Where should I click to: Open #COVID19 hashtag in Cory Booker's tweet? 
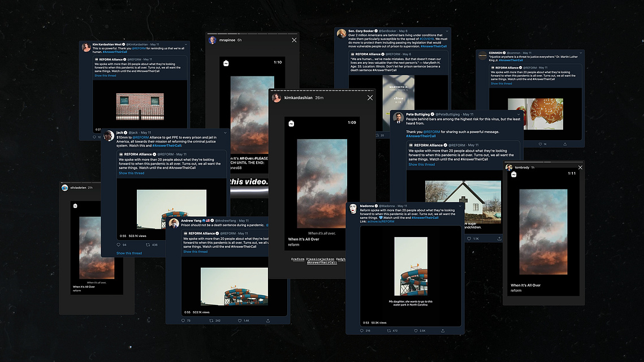427,38
